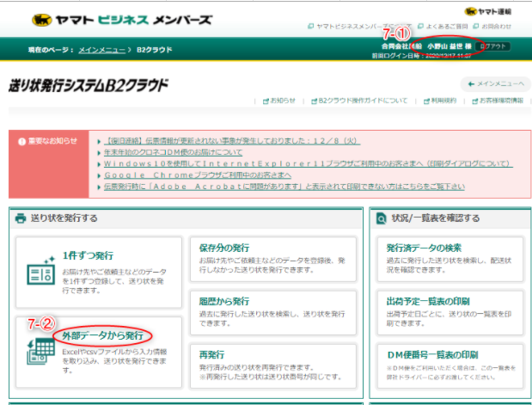Open the Google Chrome browser notice link
The width and height of the screenshot is (532, 405).
pyautogui.click(x=198, y=175)
